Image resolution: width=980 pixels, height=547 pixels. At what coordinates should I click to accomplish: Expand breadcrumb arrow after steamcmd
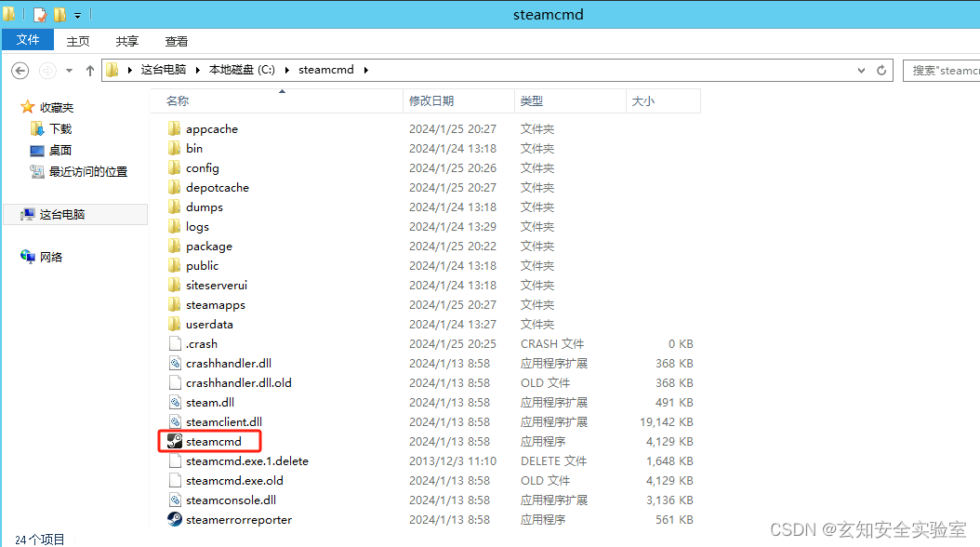pyautogui.click(x=365, y=70)
